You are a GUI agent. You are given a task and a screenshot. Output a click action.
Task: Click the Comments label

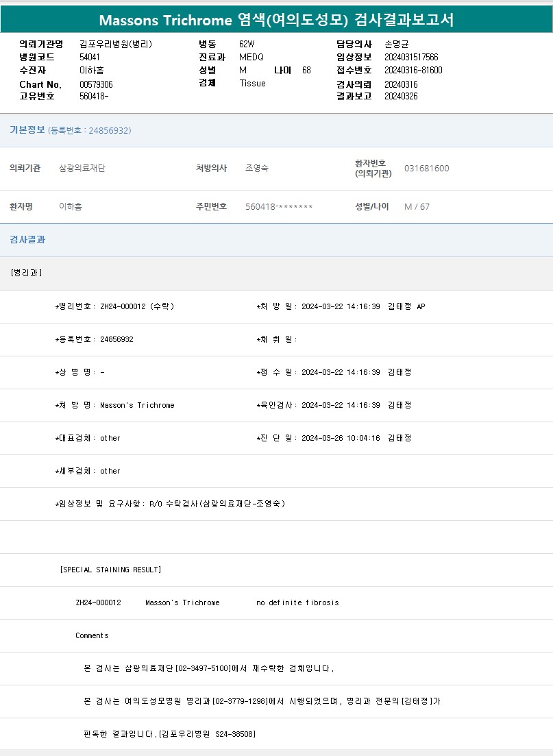92,635
